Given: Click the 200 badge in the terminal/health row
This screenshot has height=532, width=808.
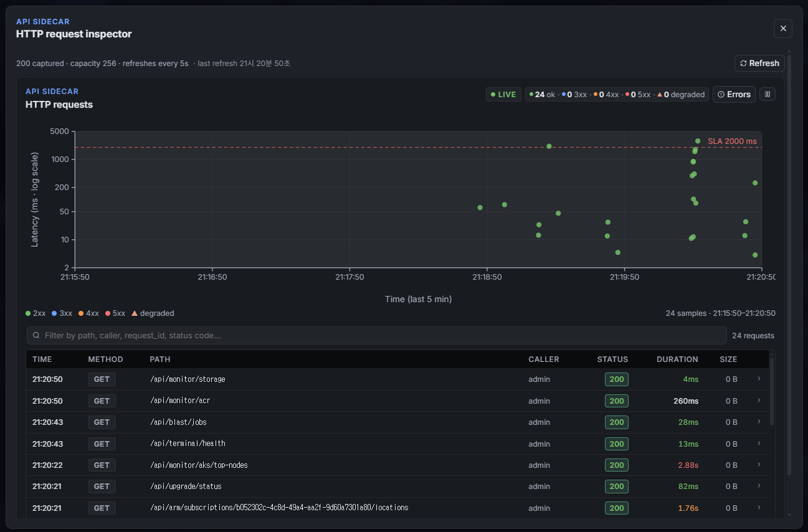Looking at the screenshot, I should (617, 444).
